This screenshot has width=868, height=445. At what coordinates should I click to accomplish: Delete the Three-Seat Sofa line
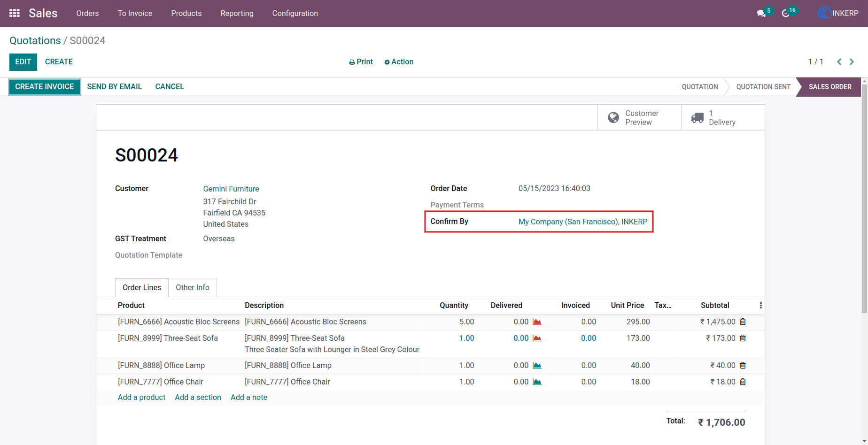click(x=743, y=338)
